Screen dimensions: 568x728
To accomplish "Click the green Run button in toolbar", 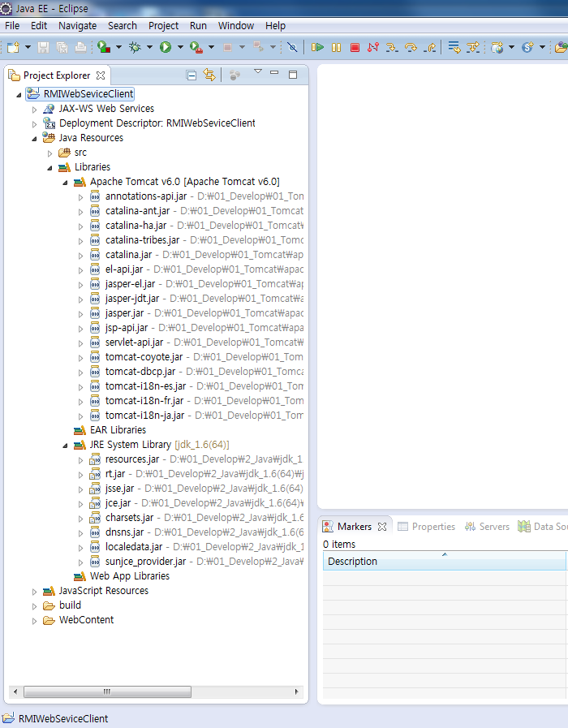I will tap(166, 48).
